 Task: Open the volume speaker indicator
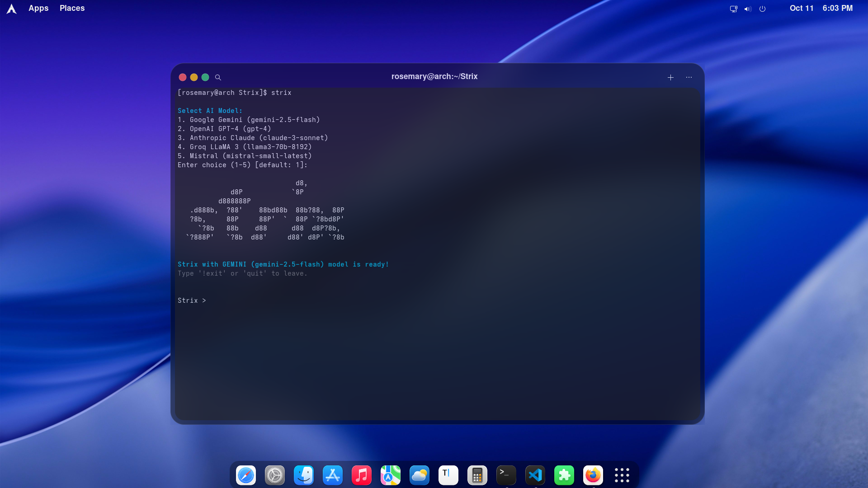tap(748, 9)
